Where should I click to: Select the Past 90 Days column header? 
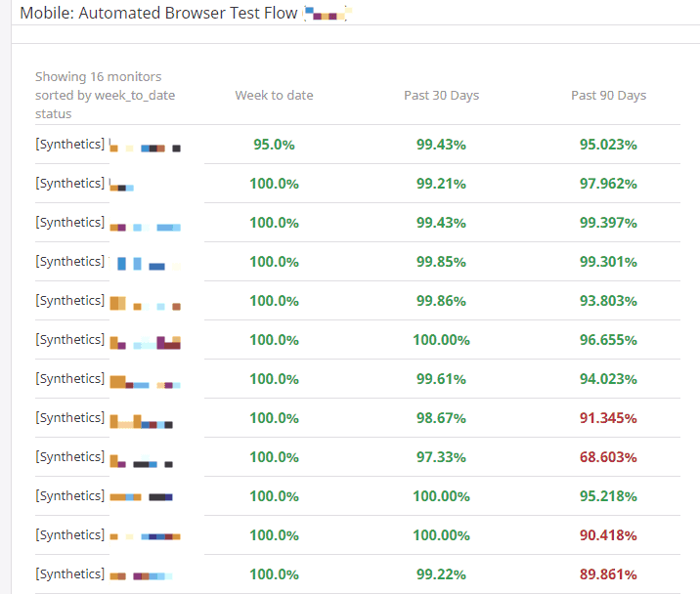[x=608, y=96]
